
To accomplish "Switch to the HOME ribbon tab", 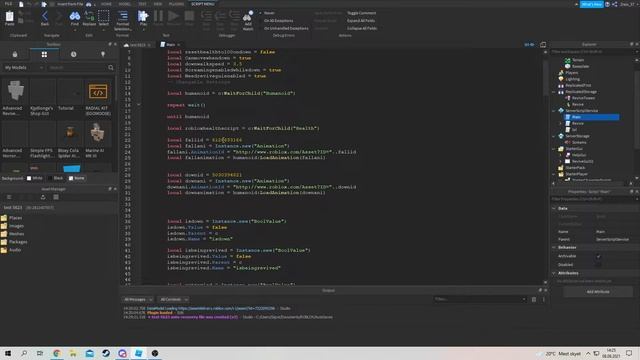I will (x=106, y=4).
